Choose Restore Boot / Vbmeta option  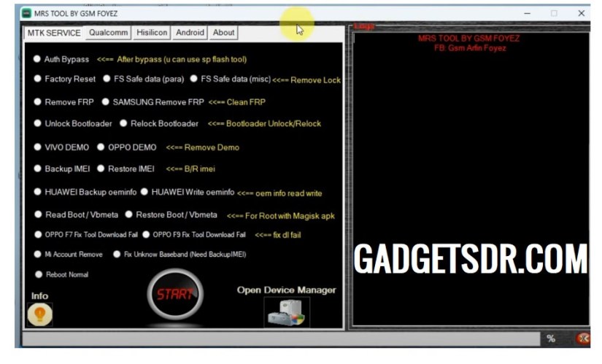pyautogui.click(x=171, y=214)
